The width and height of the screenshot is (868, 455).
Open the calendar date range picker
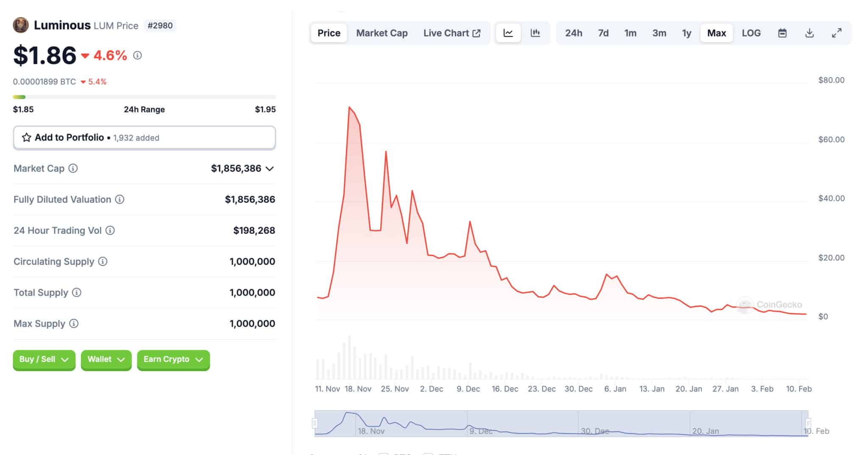click(x=782, y=33)
